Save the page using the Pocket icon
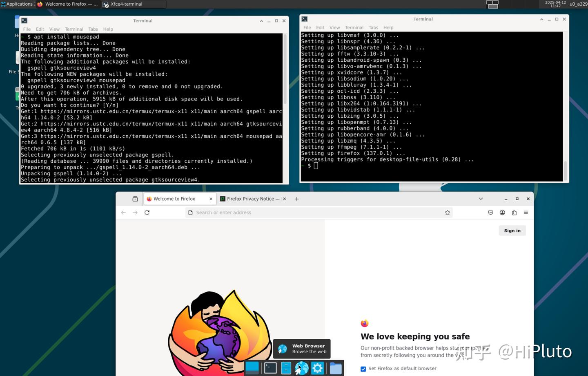Screen dimensions: 588x376 [x=490, y=212]
